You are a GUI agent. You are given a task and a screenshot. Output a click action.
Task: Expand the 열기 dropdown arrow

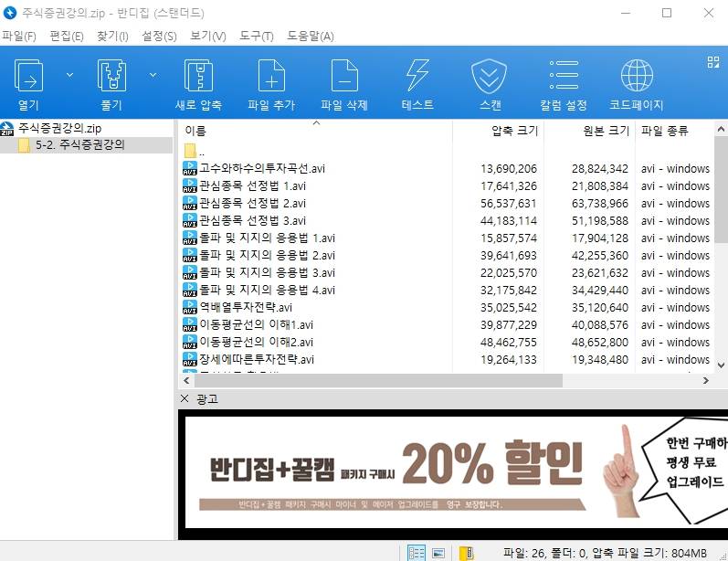(x=69, y=75)
